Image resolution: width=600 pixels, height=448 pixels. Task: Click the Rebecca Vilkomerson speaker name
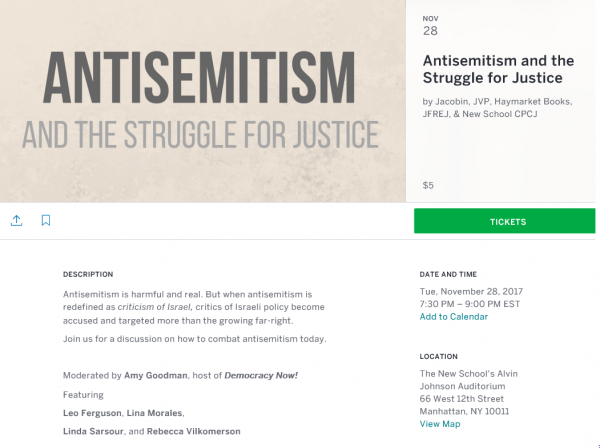194,431
